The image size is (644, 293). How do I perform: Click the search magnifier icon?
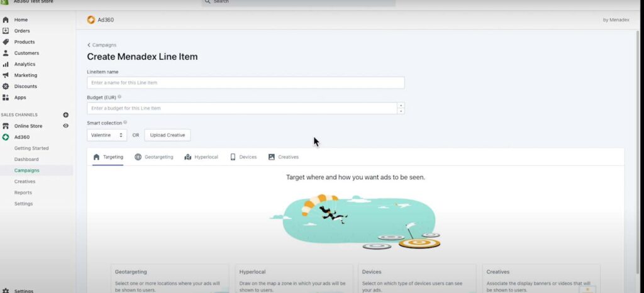pyautogui.click(x=208, y=2)
